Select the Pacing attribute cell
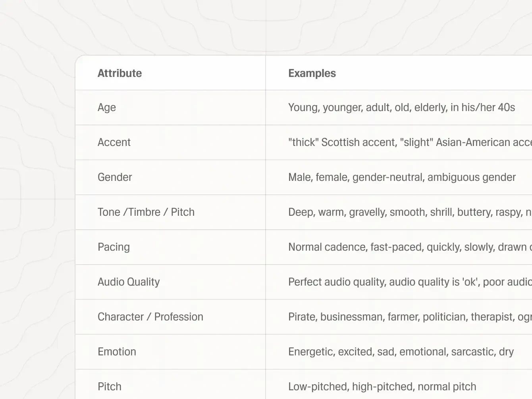Image resolution: width=532 pixels, height=399 pixels. [x=114, y=247]
